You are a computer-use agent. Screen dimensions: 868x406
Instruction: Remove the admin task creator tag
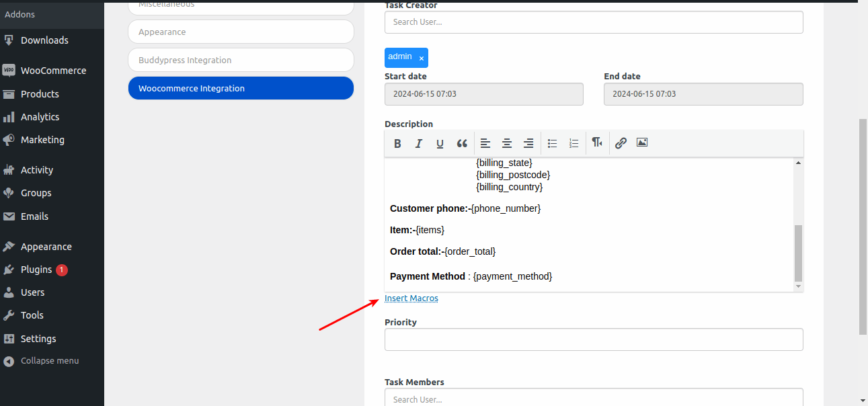point(422,58)
